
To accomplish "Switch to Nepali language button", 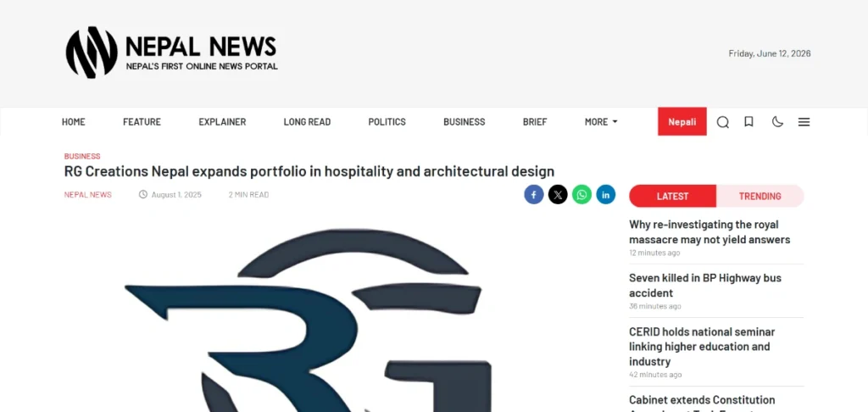I will [x=682, y=121].
